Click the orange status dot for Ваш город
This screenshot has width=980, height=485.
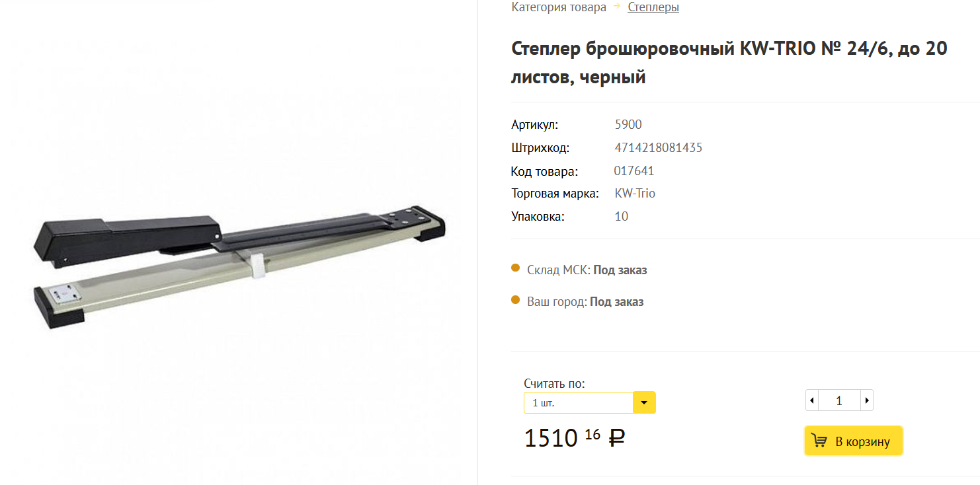[516, 299]
